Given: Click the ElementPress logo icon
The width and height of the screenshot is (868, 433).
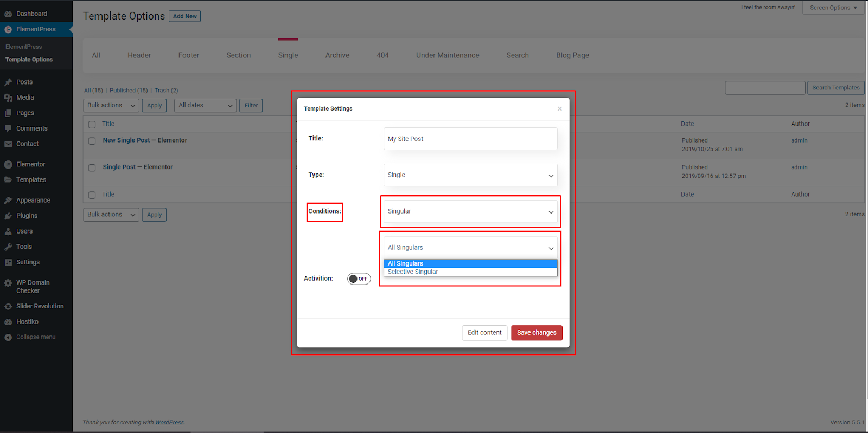Looking at the screenshot, I should pos(8,29).
